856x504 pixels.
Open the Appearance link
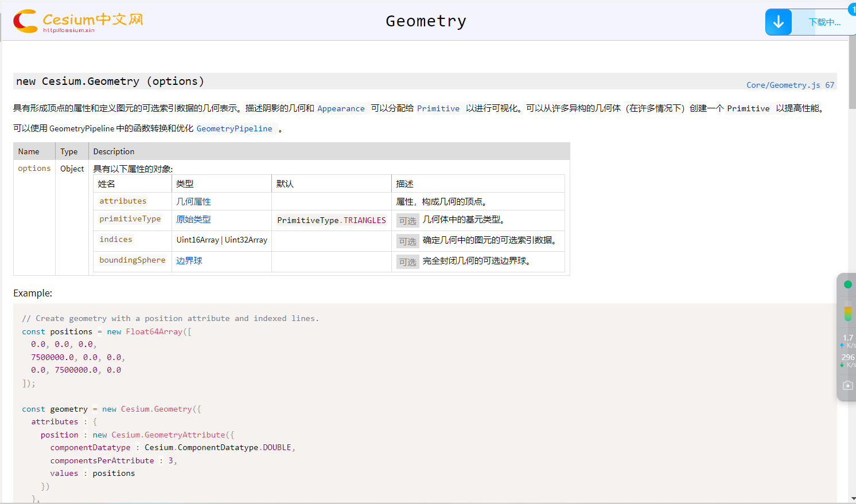[x=341, y=108]
